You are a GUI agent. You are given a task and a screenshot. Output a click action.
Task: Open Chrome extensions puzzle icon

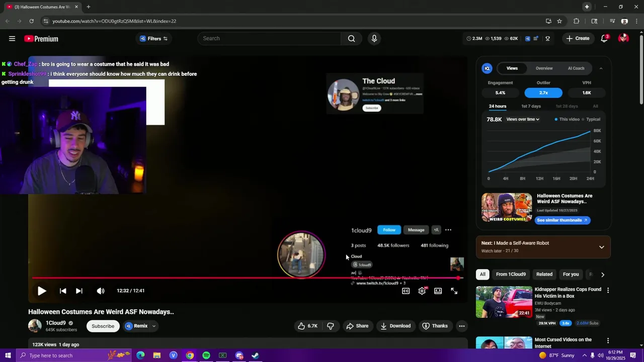point(577,21)
